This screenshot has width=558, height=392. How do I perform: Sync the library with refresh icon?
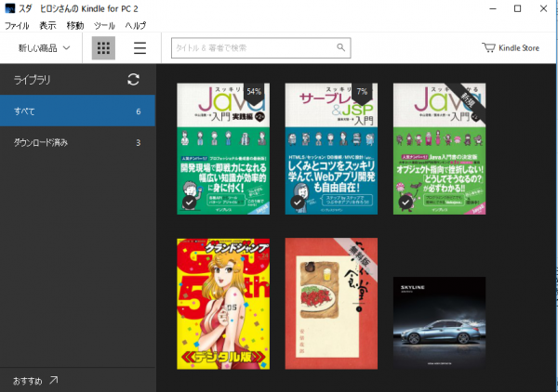pos(133,80)
